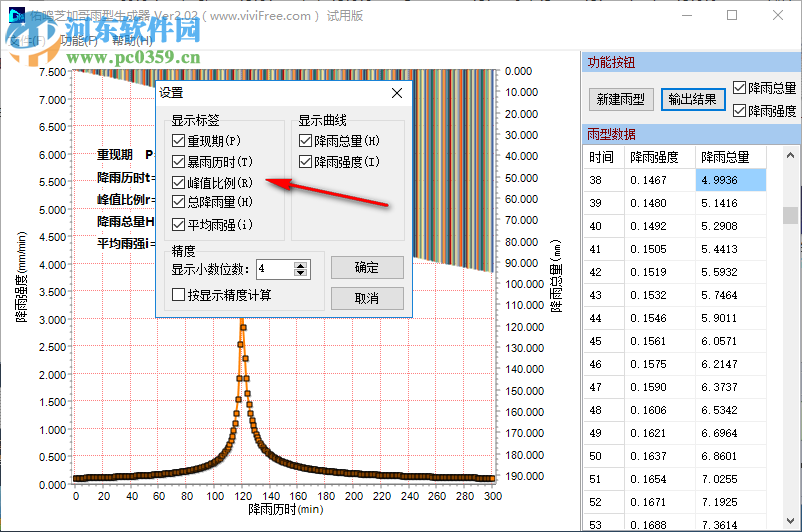Select time cell 44
This screenshot has height=532, width=802.
click(x=604, y=318)
